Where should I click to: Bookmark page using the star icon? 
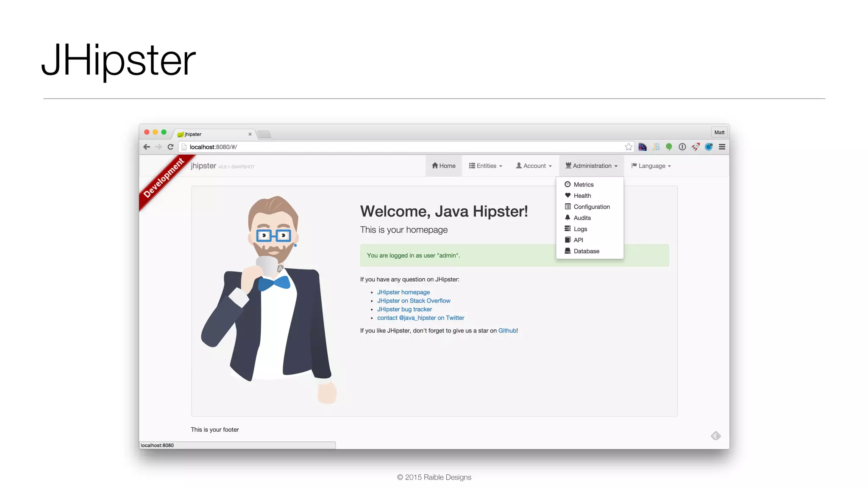coord(628,147)
